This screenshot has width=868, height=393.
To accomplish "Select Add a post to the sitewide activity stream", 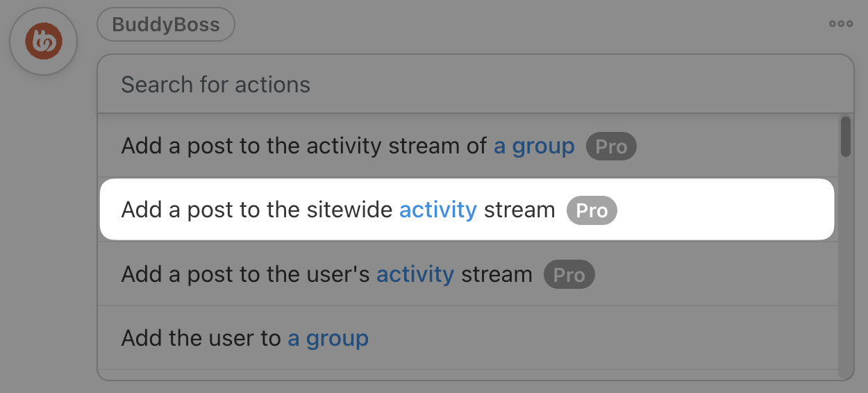I will coord(467,210).
